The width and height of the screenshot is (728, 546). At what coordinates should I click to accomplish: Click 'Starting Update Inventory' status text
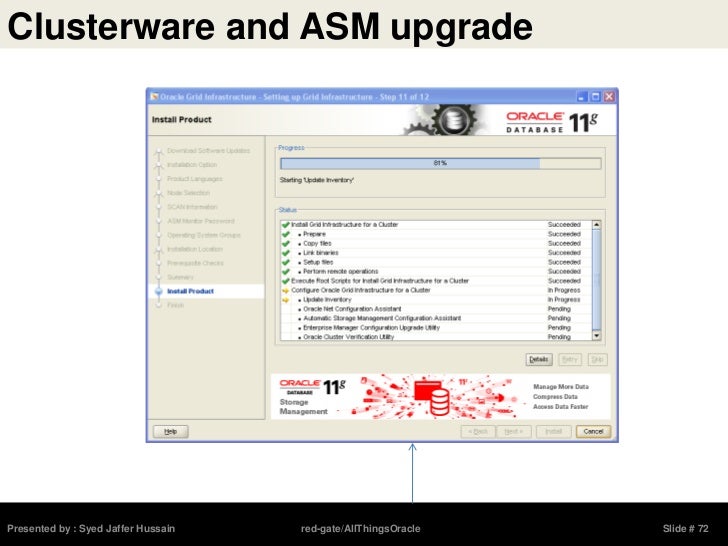317,180
